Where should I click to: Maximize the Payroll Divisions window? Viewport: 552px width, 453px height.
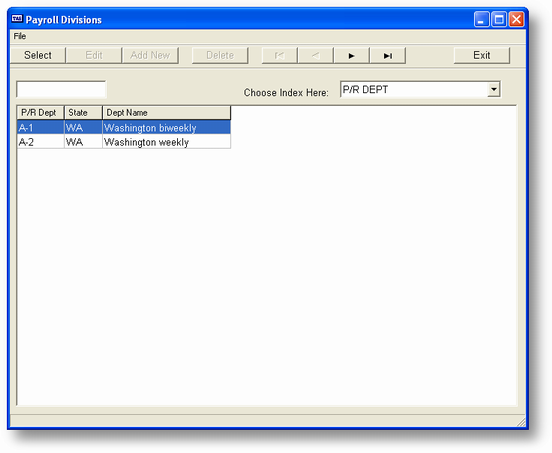499,19
